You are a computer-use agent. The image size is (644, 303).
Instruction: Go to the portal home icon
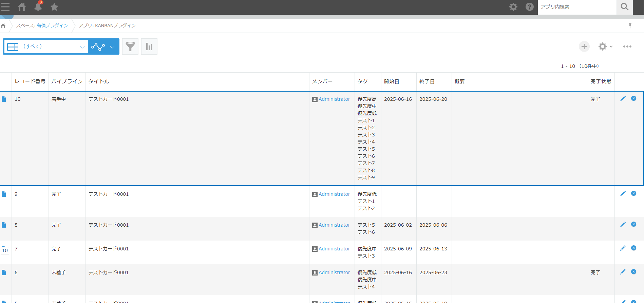[x=22, y=7]
